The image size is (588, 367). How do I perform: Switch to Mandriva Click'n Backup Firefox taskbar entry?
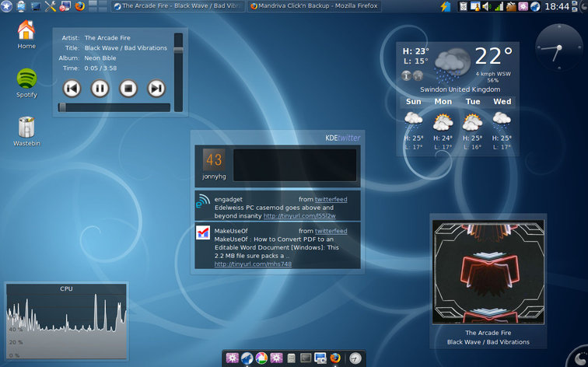click(x=314, y=6)
